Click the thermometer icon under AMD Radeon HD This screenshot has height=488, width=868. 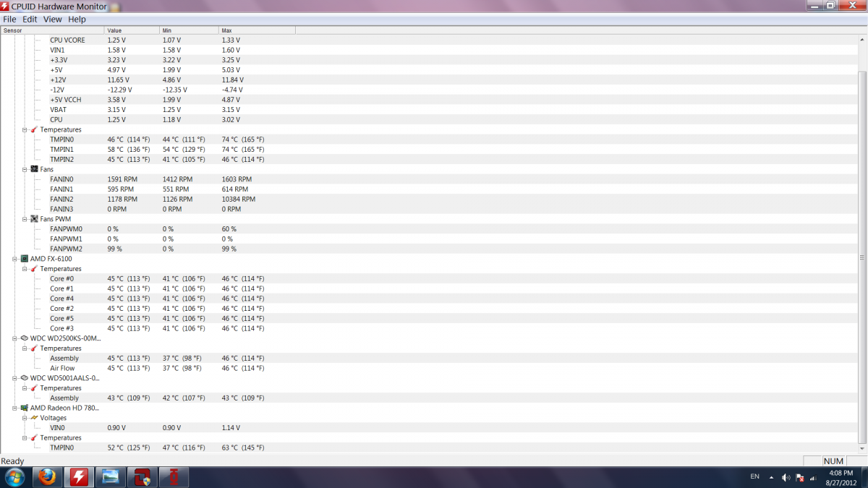pos(34,437)
